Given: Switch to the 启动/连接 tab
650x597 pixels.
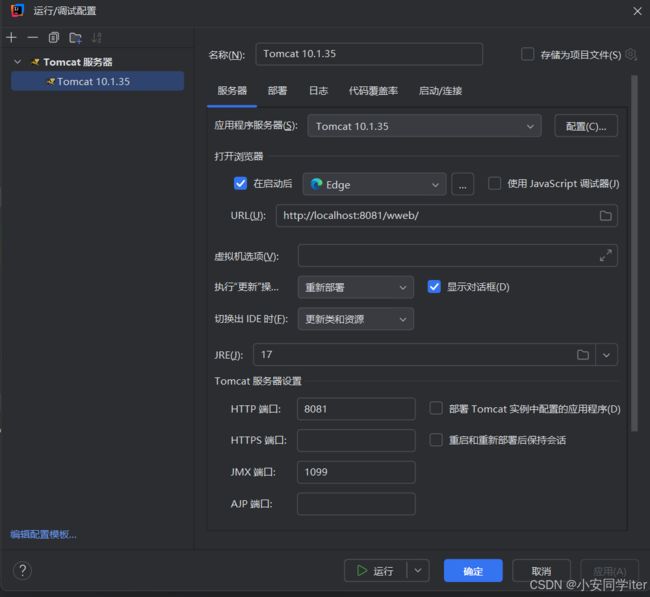Looking at the screenshot, I should click(x=440, y=91).
